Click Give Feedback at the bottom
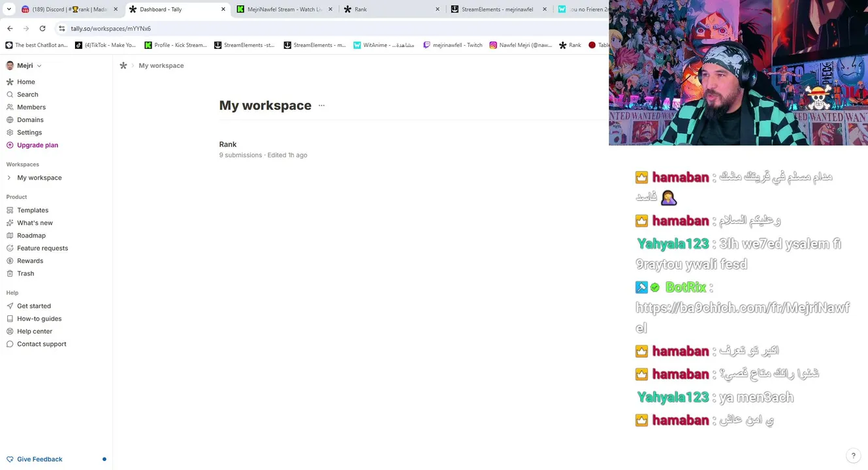 click(x=39, y=460)
